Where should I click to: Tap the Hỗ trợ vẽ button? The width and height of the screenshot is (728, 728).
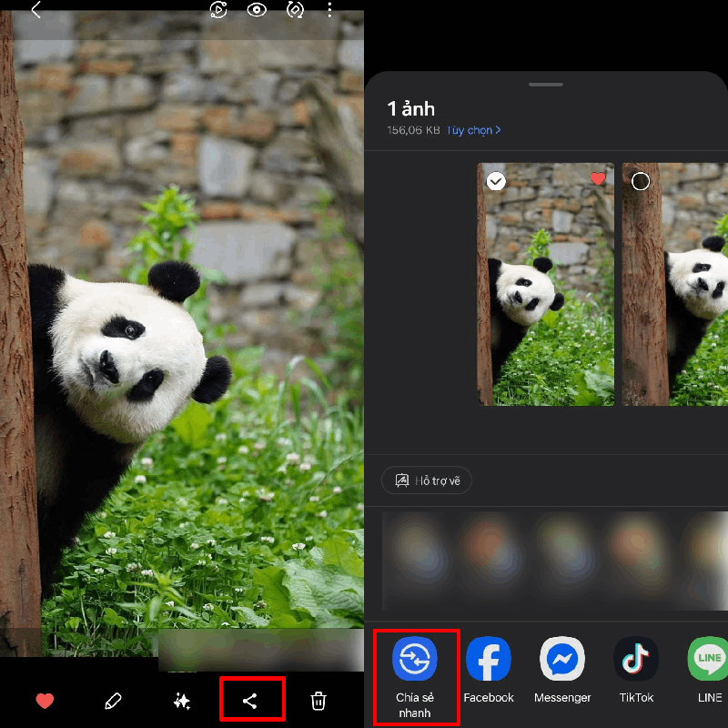pyautogui.click(x=427, y=480)
